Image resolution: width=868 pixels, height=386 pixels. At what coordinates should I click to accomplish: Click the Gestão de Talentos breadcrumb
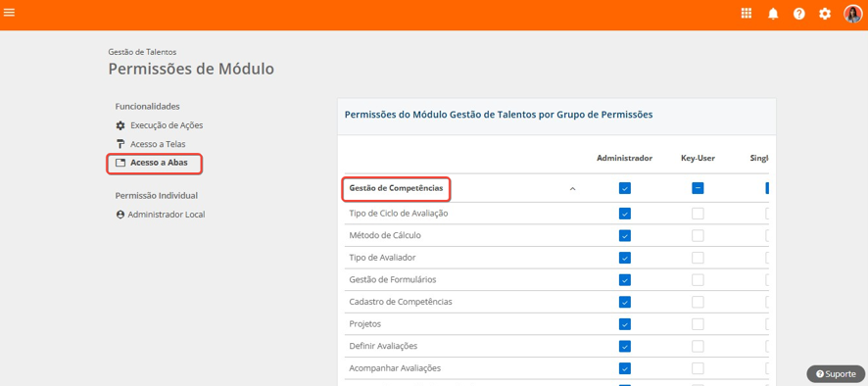142,52
